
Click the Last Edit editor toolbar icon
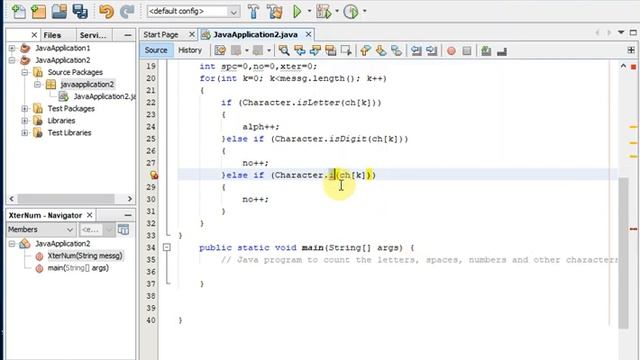click(220, 51)
